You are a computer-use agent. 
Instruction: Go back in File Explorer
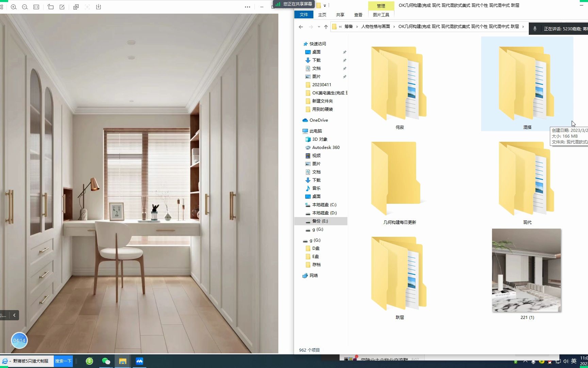(301, 27)
